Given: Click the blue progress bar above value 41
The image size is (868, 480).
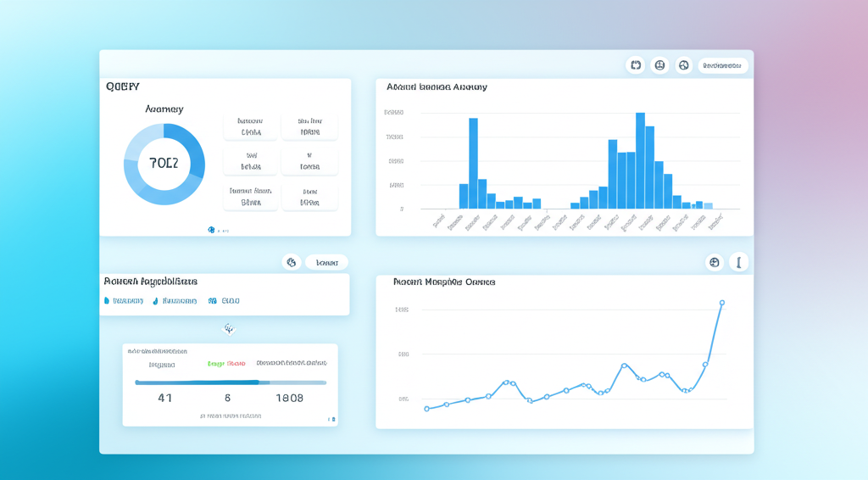Looking at the screenshot, I should point(198,382).
